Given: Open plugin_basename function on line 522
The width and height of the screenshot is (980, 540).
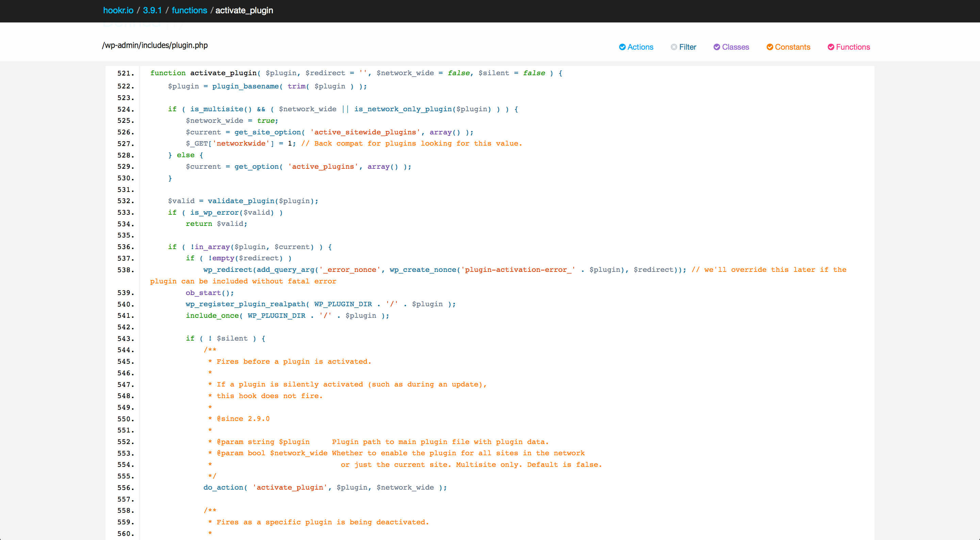Looking at the screenshot, I should [245, 86].
